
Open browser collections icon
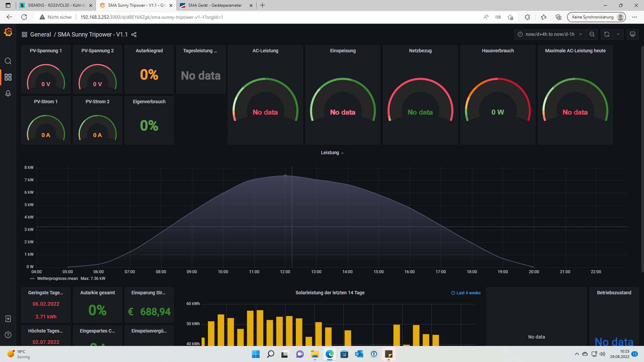(x=558, y=17)
